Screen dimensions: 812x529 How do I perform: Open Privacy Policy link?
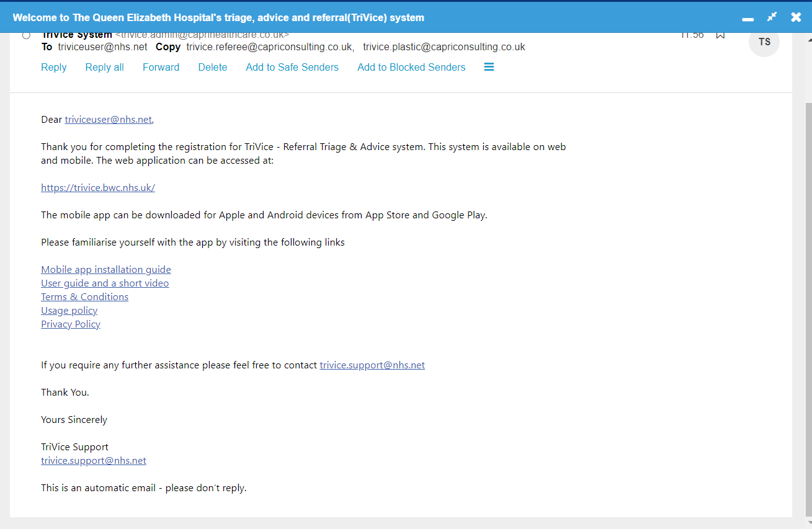71,324
